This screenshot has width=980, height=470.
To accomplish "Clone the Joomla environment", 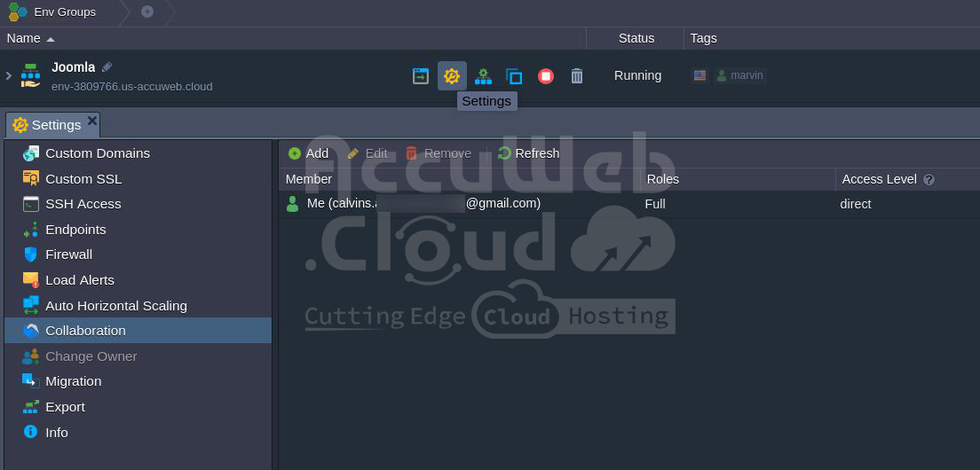I will coord(514,76).
